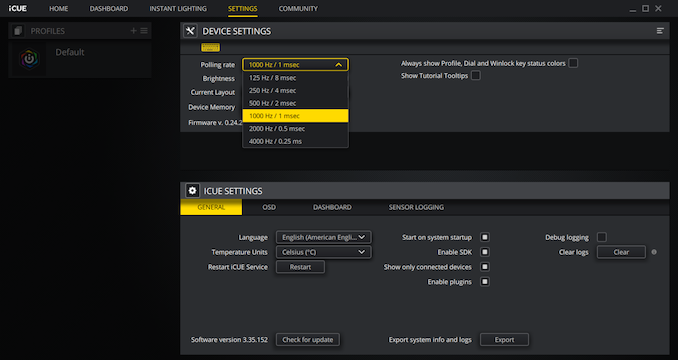
Task: Click the Default profile name
Action: 70,52
